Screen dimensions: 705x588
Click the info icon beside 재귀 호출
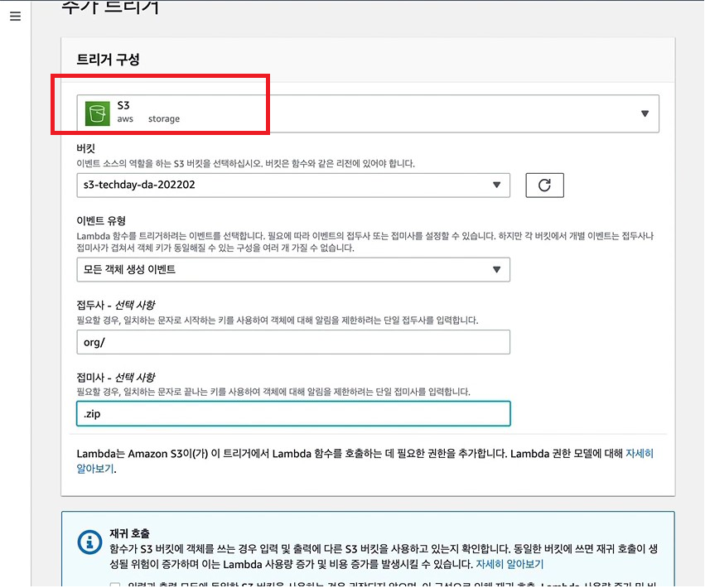pyautogui.click(x=89, y=542)
